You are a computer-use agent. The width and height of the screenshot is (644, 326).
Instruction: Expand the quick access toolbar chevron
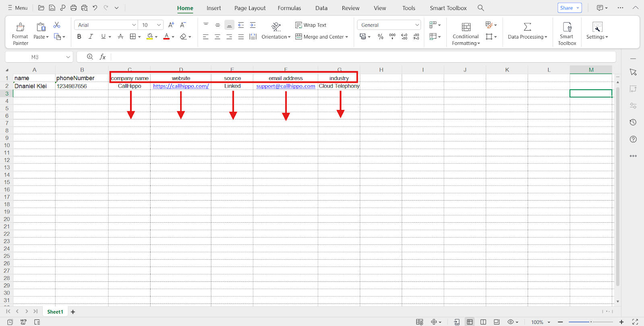point(117,8)
